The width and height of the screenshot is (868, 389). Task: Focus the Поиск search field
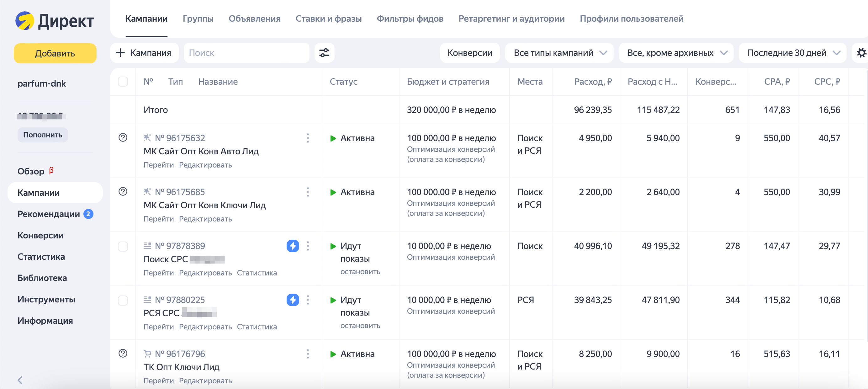tap(246, 53)
